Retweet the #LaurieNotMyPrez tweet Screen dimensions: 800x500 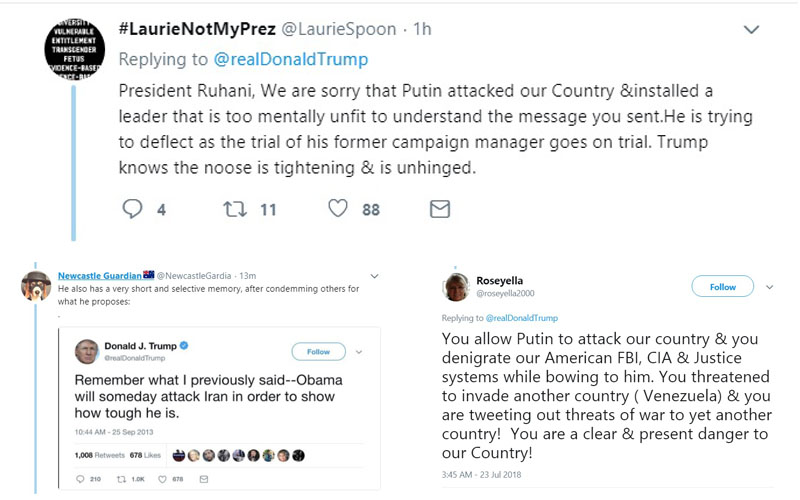pyautogui.click(x=235, y=209)
